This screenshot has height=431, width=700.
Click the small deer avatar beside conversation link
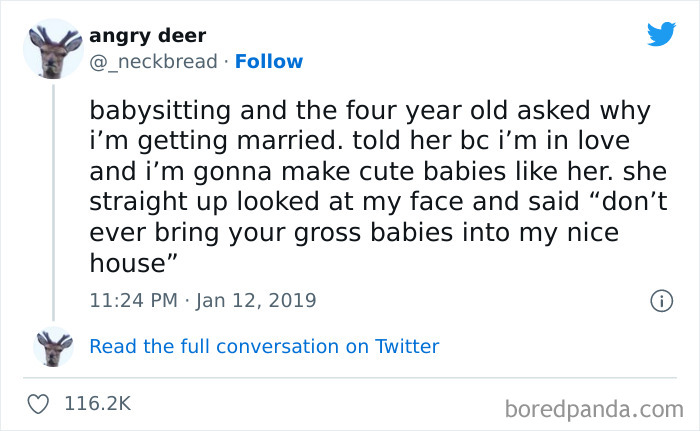[52, 346]
